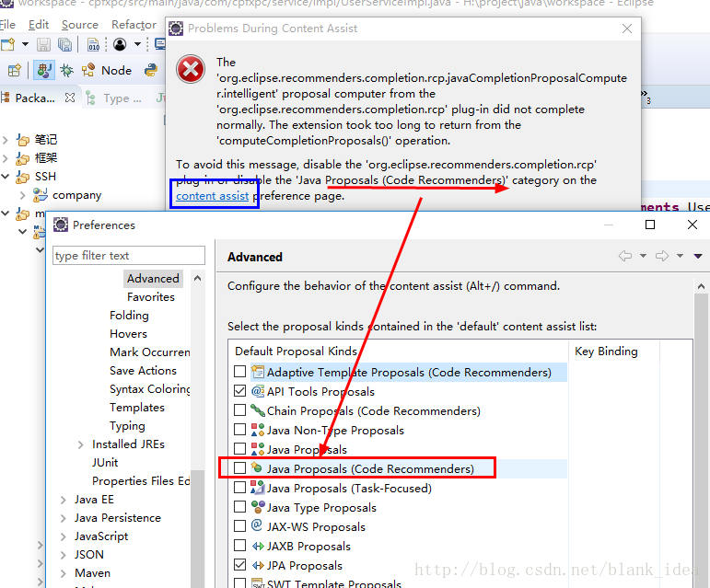Click the Save toolbar icon

tap(43, 44)
